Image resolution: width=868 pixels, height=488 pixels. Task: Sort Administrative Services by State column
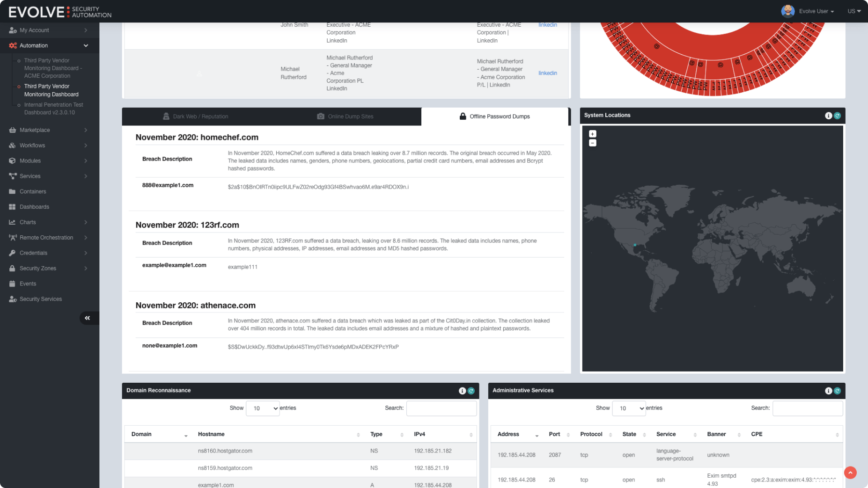click(x=634, y=435)
